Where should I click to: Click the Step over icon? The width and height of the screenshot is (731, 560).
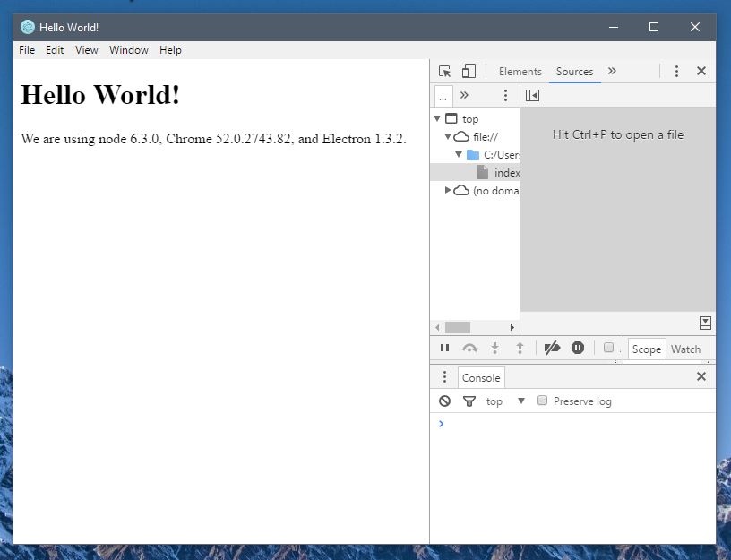(x=470, y=348)
